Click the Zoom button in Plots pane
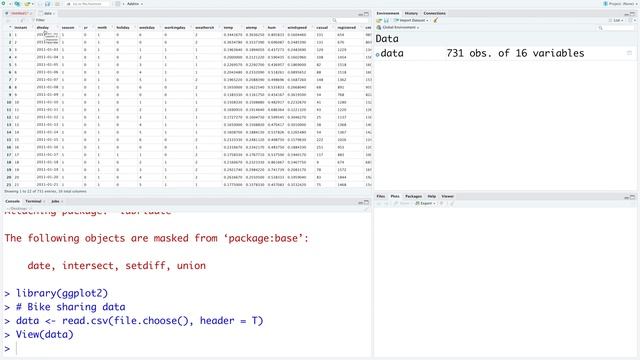The height and width of the screenshot is (360, 640). [402, 203]
